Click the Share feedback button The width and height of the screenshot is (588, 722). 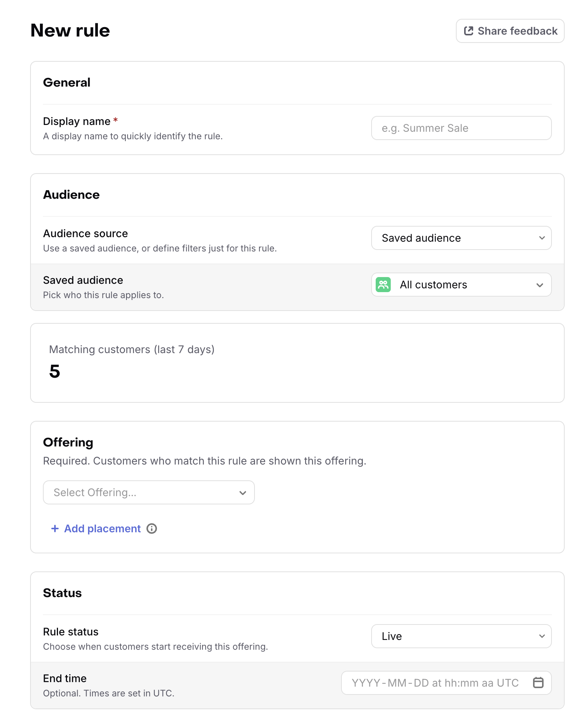(510, 31)
